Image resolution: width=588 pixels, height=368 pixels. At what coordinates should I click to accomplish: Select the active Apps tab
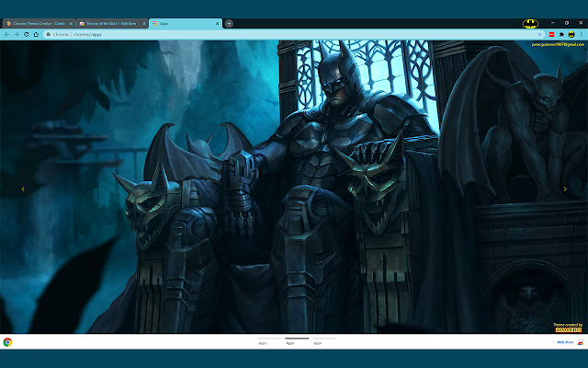tap(186, 23)
